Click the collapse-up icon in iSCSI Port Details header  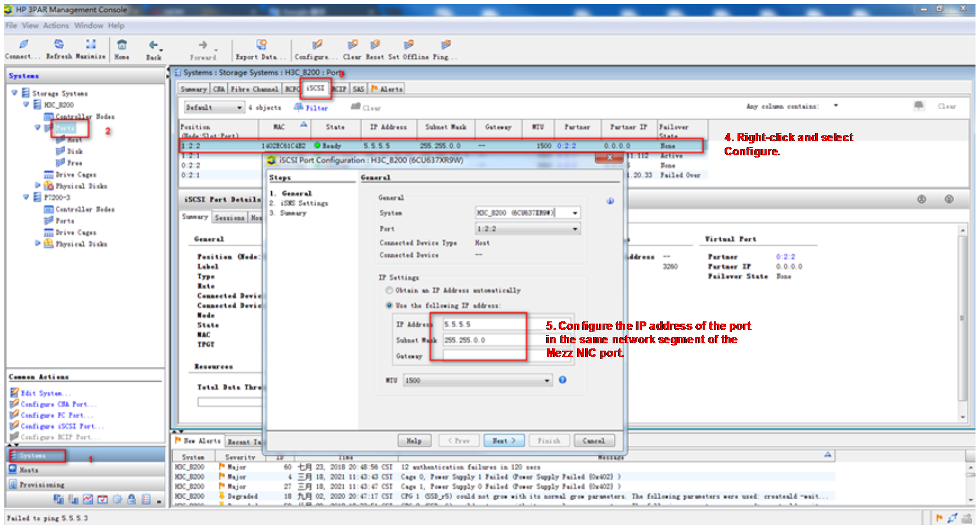click(921, 199)
